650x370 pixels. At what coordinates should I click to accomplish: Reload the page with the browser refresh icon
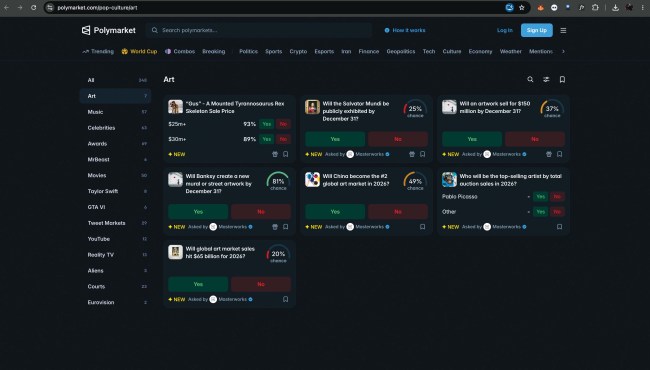pos(34,7)
